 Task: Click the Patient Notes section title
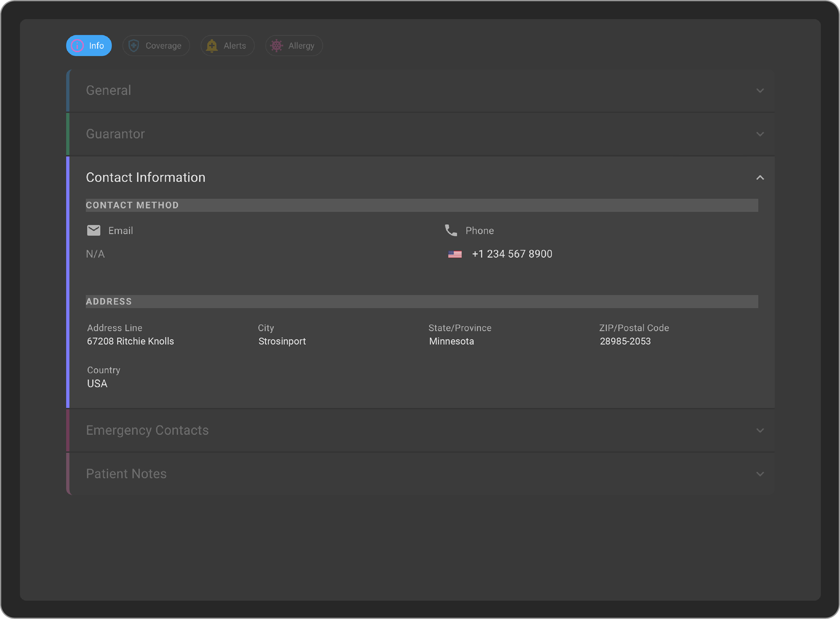pyautogui.click(x=126, y=474)
